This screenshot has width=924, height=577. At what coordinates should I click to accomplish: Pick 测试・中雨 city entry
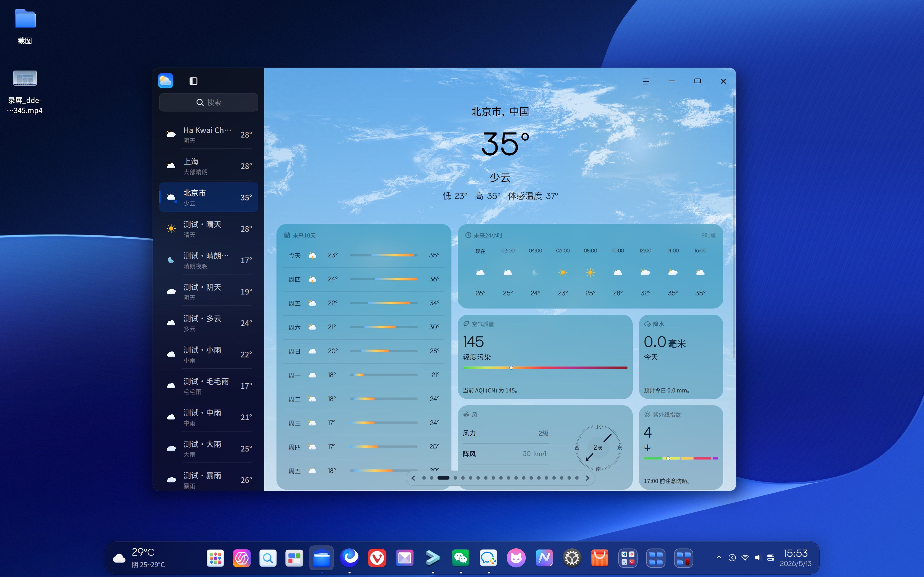point(208,417)
